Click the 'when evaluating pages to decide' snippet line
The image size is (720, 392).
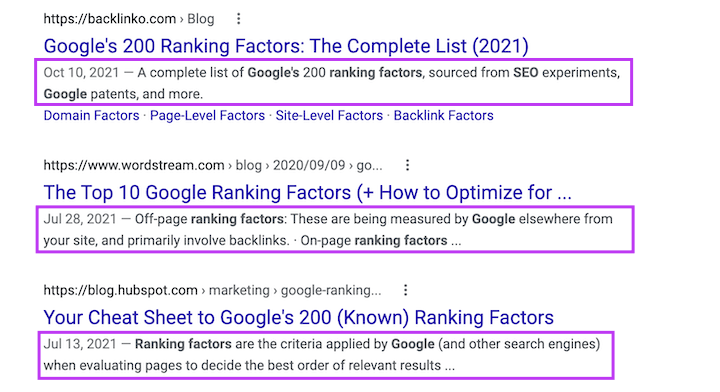pos(249,365)
